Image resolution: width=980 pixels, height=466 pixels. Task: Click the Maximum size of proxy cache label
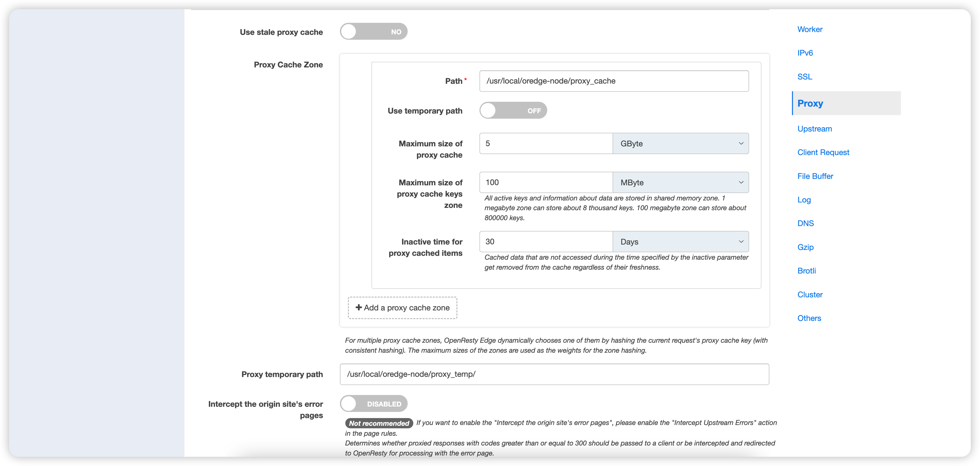pyautogui.click(x=431, y=149)
